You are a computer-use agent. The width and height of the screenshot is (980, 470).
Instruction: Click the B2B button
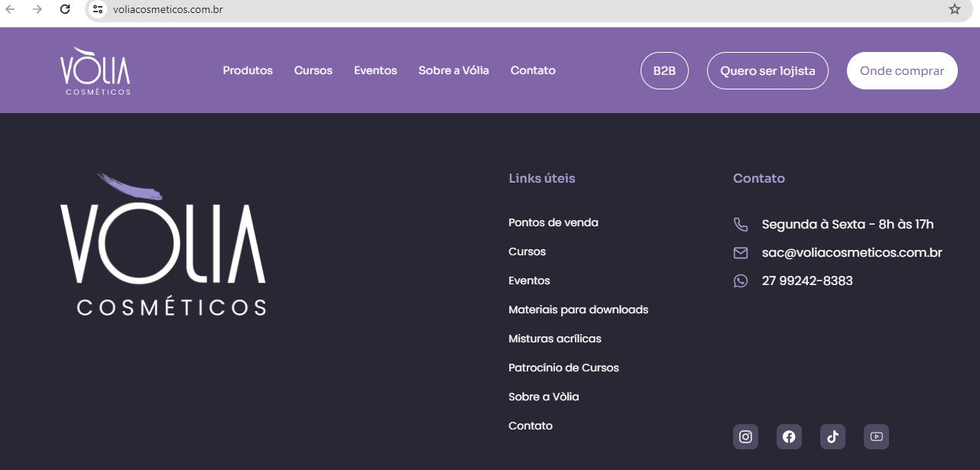pyautogui.click(x=664, y=71)
